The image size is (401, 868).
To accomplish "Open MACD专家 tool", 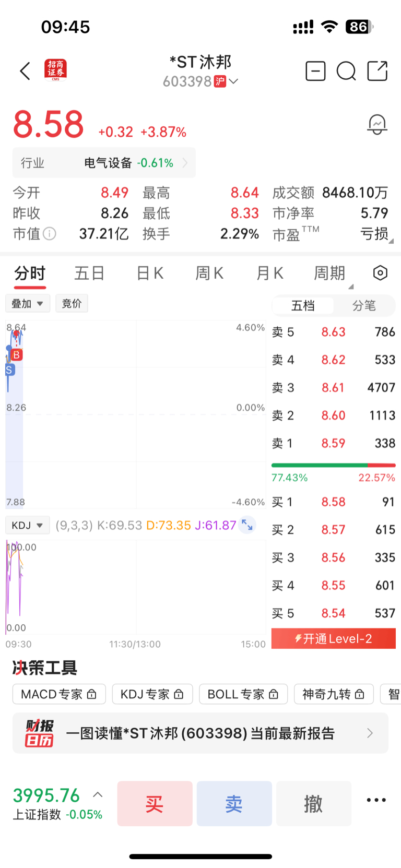I will (x=59, y=694).
